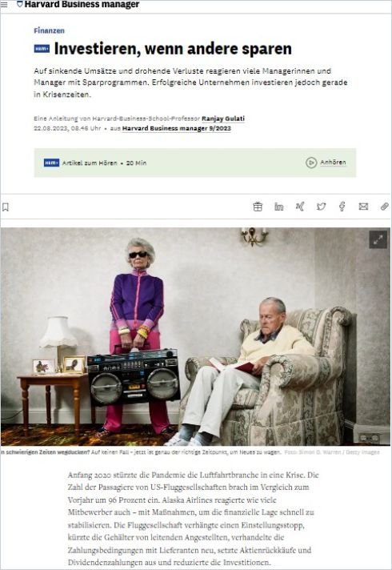Open Harvard Business manager 9/2023 issue link
The image size is (392, 570).
pyautogui.click(x=177, y=128)
